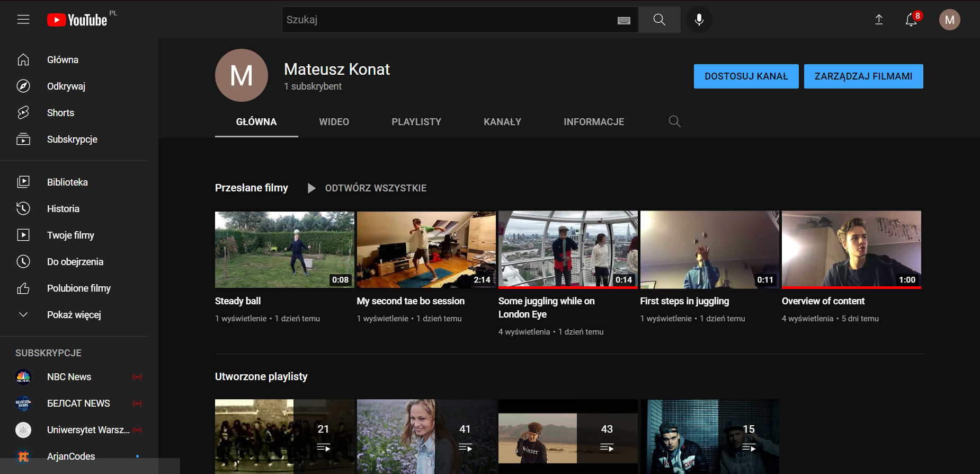This screenshot has height=474, width=980.
Task: Activate voice search microphone
Action: pyautogui.click(x=699, y=20)
